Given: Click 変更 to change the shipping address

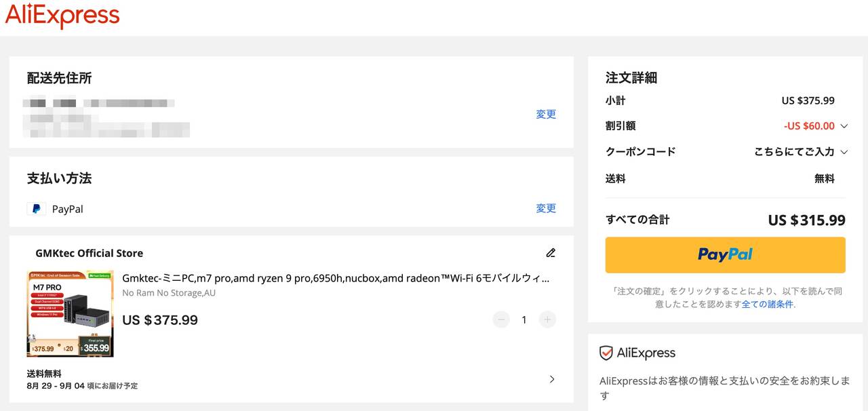Looking at the screenshot, I should (x=546, y=114).
